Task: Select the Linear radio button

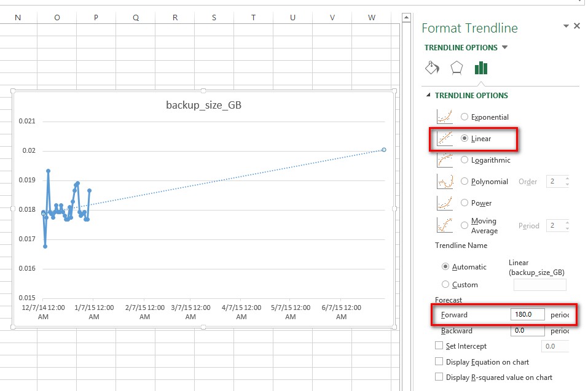Action: 465,138
